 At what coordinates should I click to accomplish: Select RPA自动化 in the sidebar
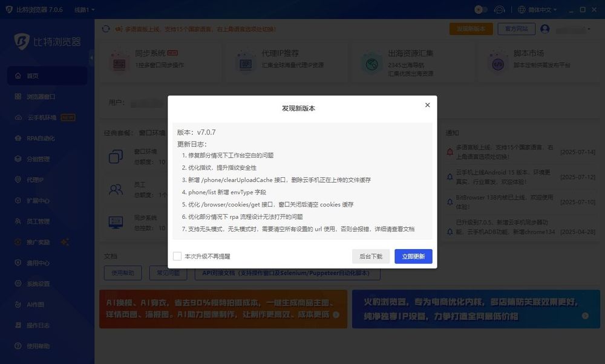point(36,138)
